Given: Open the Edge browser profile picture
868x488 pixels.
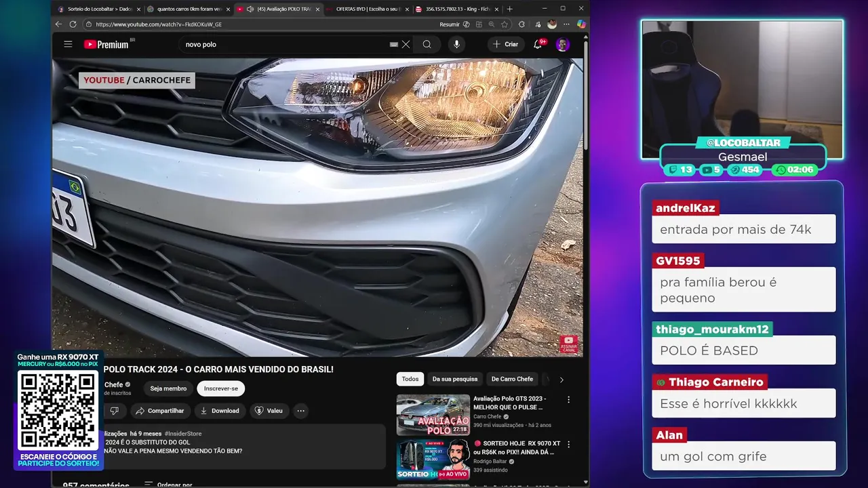Looking at the screenshot, I should (x=552, y=24).
